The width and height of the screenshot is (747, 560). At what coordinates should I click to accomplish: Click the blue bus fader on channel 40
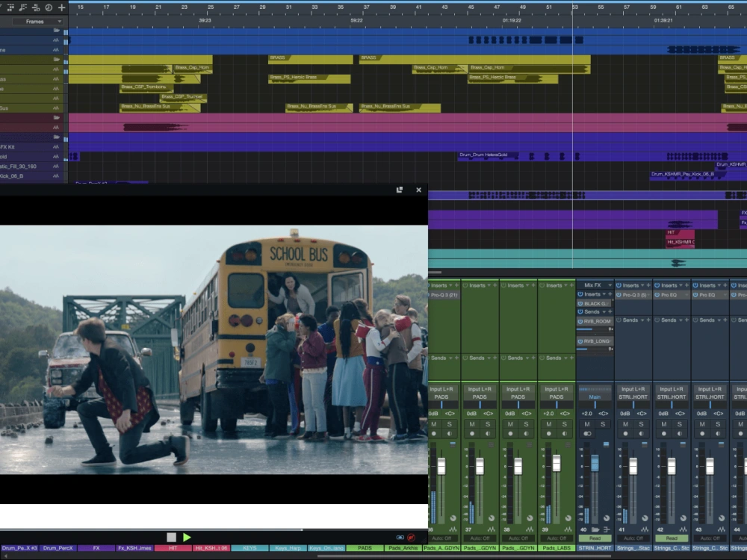coord(595,463)
